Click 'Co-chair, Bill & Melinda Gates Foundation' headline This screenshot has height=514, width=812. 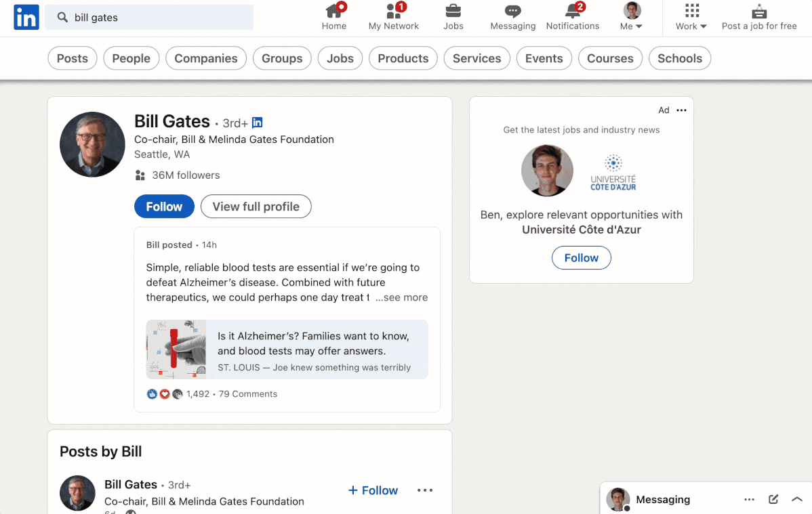pyautogui.click(x=234, y=140)
